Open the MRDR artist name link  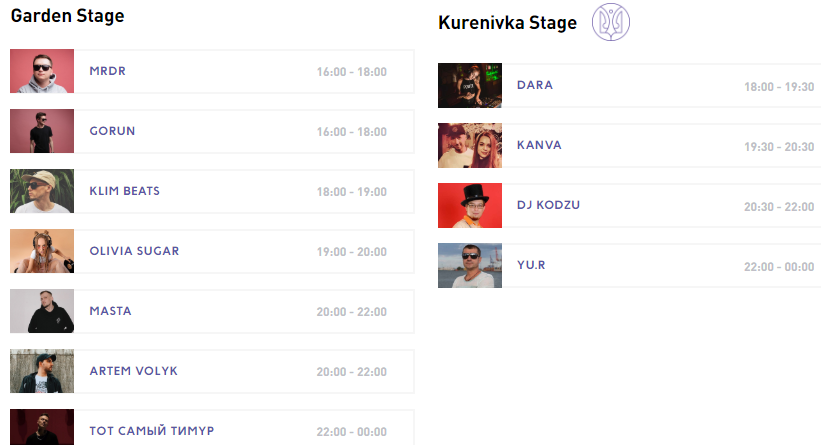(x=107, y=71)
